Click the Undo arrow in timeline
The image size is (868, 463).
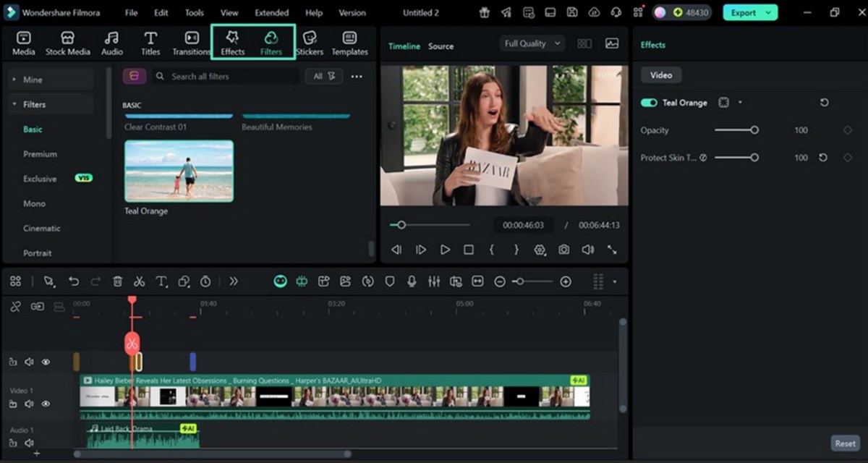[74, 282]
